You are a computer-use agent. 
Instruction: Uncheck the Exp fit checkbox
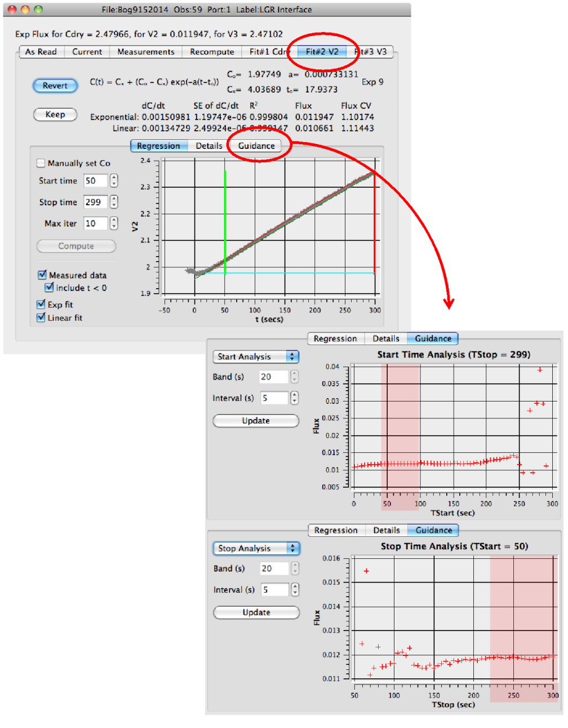click(x=41, y=305)
